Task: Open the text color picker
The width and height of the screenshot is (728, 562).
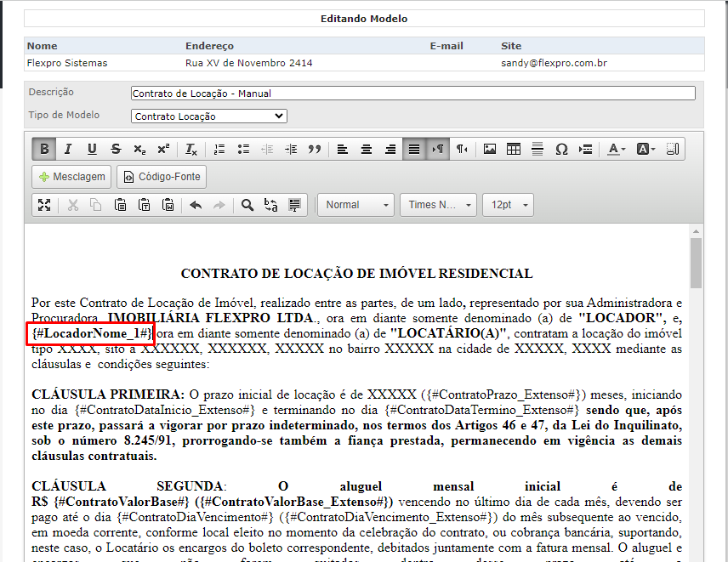Action: (x=616, y=149)
